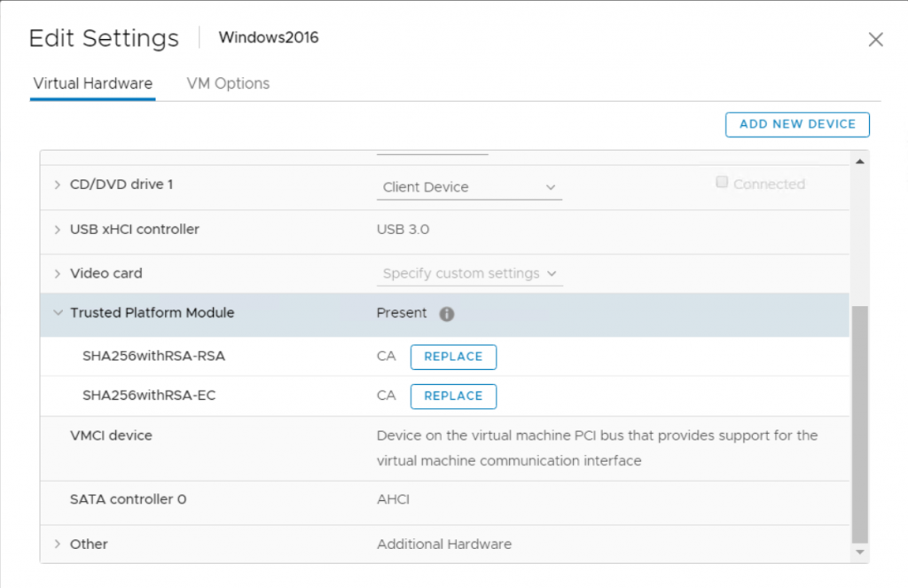Screen dimensions: 908x588
Task: Click the scrollbar up arrow
Action: click(x=860, y=161)
